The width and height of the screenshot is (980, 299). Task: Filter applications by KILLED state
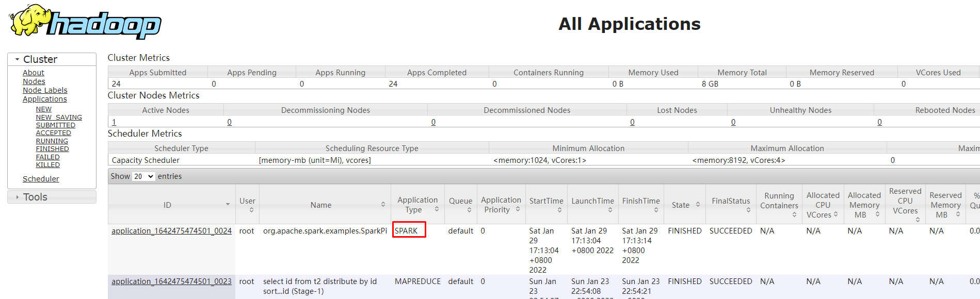click(48, 165)
